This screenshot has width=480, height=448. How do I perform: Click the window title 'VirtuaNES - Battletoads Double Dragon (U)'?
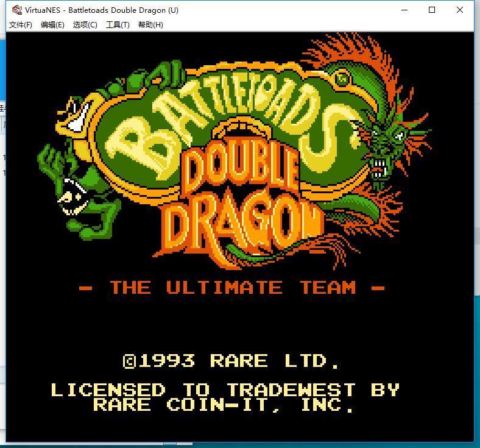tap(102, 10)
